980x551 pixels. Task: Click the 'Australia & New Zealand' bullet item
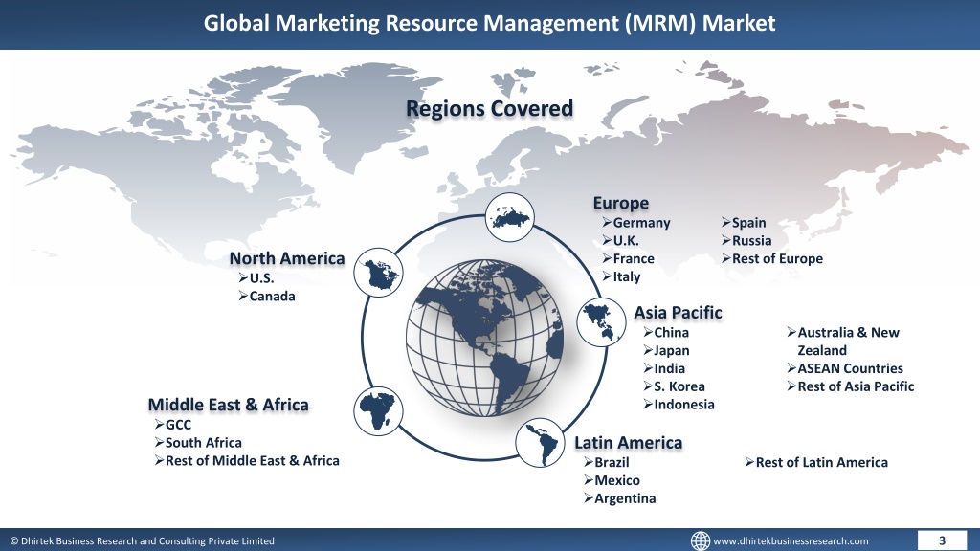pyautogui.click(x=843, y=342)
